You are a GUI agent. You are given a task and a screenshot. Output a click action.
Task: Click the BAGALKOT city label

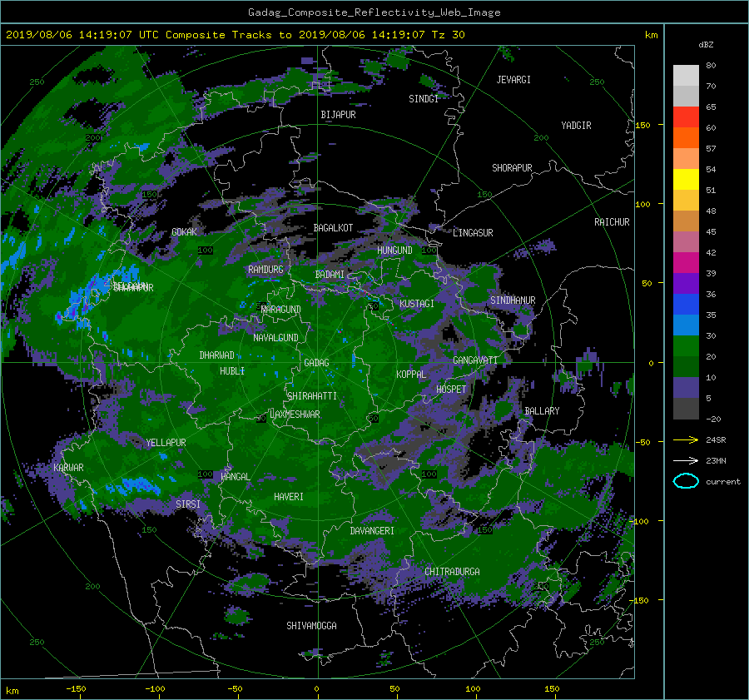[333, 228]
